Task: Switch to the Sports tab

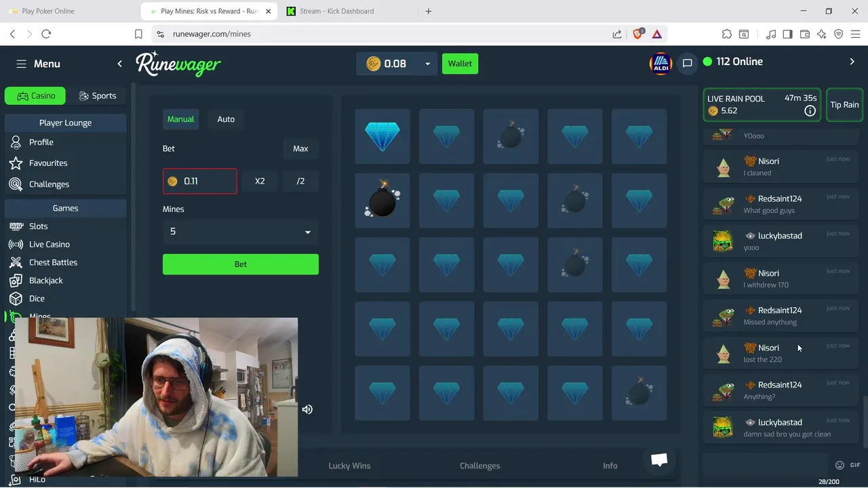Action: pyautogui.click(x=97, y=96)
